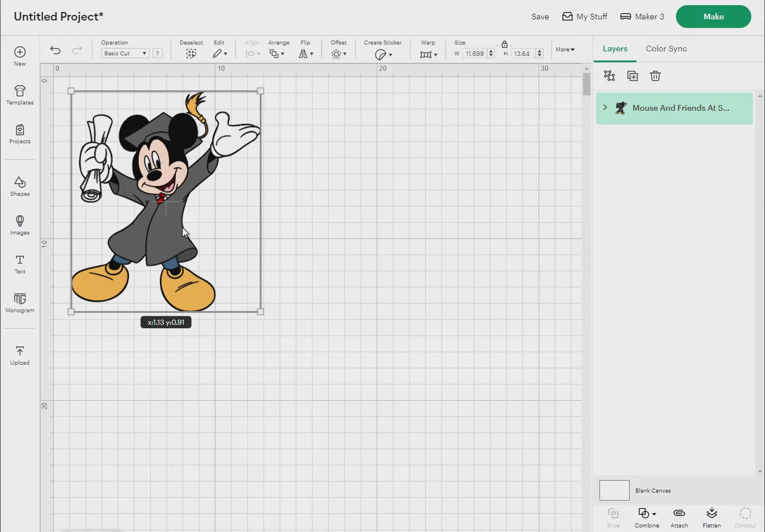The image size is (765, 532).
Task: Open the Edit pencil menu
Action: (220, 54)
